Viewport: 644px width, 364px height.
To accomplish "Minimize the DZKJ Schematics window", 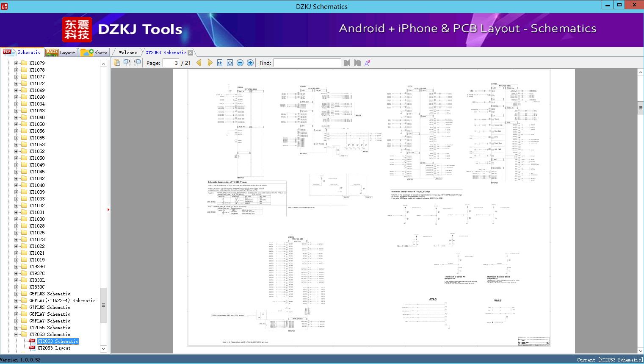I will point(608,5).
